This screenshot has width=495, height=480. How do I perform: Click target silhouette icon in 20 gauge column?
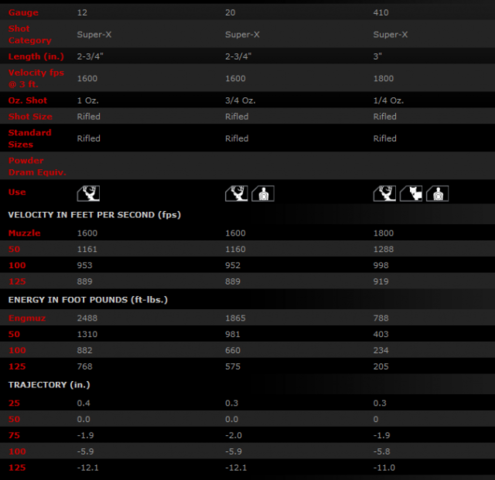click(263, 193)
